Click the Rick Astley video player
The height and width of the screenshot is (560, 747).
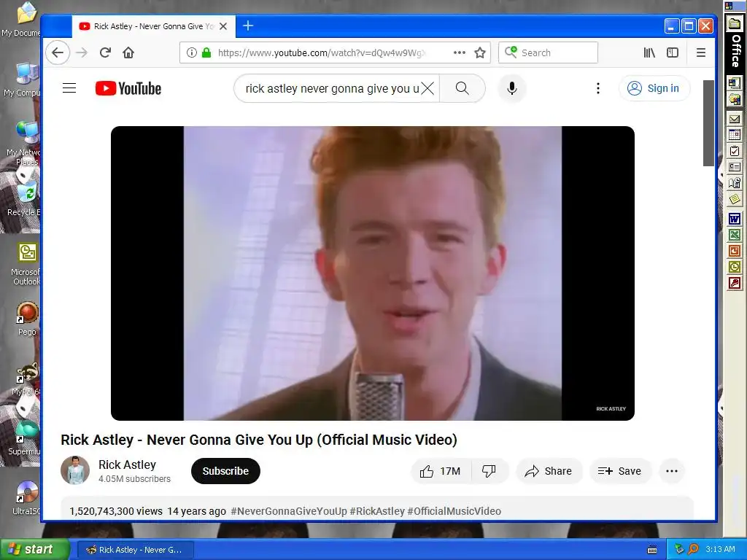click(x=373, y=273)
